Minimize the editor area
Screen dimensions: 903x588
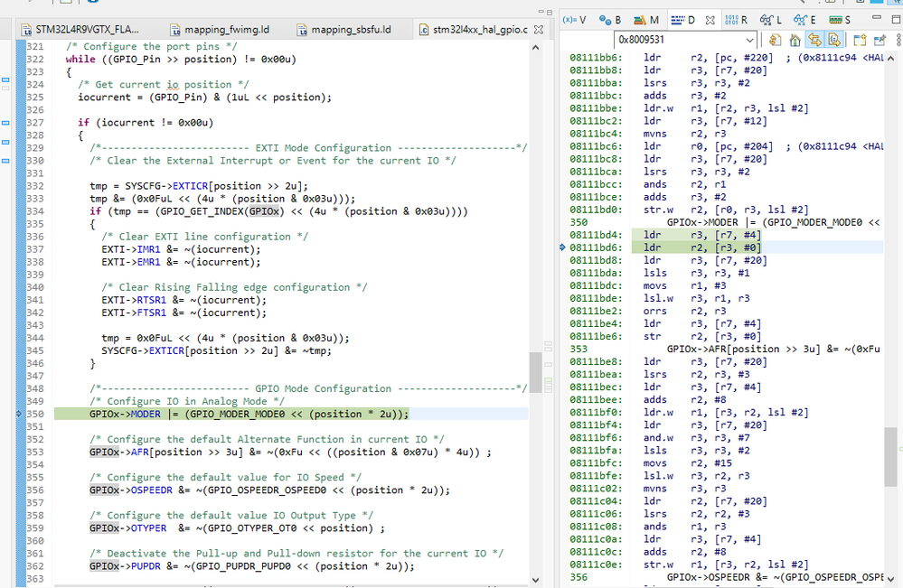pos(541,12)
